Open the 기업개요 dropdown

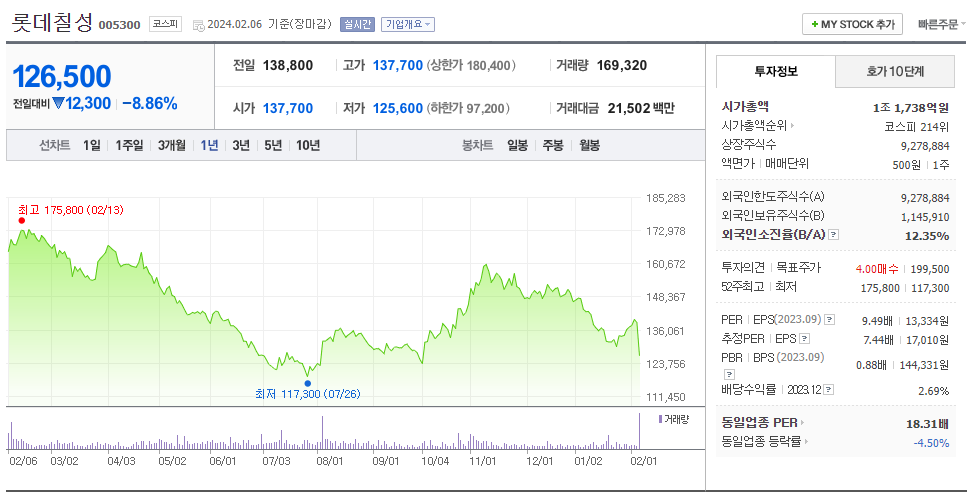(407, 24)
